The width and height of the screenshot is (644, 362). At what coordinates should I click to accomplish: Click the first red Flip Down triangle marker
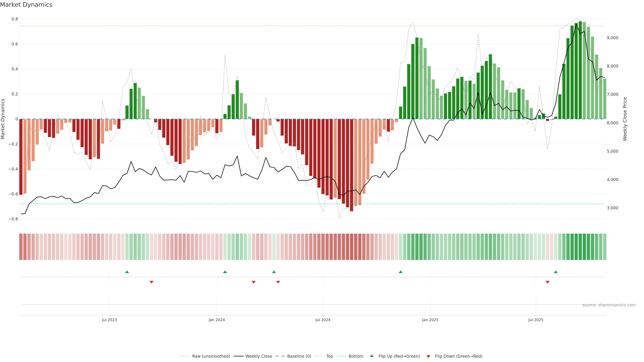[x=151, y=282]
